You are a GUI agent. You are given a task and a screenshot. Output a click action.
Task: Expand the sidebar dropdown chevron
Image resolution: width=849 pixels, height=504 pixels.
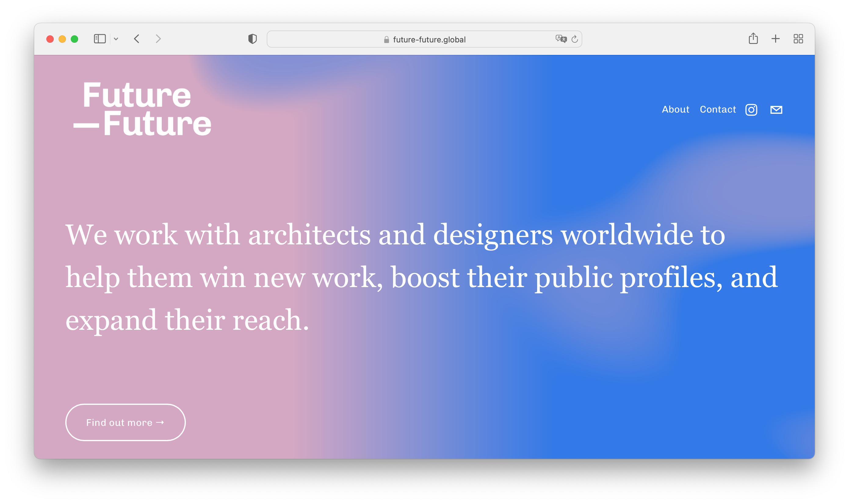pyautogui.click(x=116, y=39)
